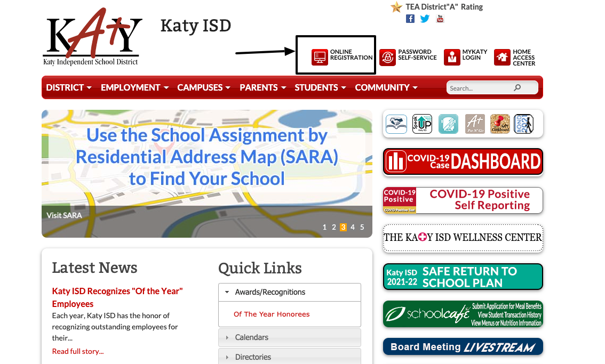Click the Home Access Center house icon
This screenshot has width=605, height=364.
[502, 58]
